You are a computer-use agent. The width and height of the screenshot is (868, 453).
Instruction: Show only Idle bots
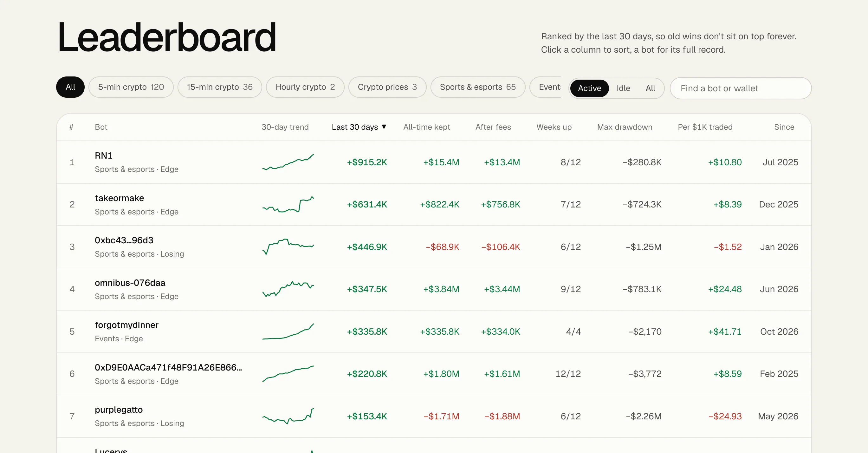coord(623,88)
